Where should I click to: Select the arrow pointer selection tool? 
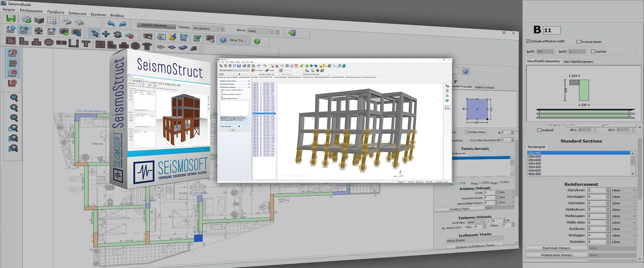click(x=95, y=33)
